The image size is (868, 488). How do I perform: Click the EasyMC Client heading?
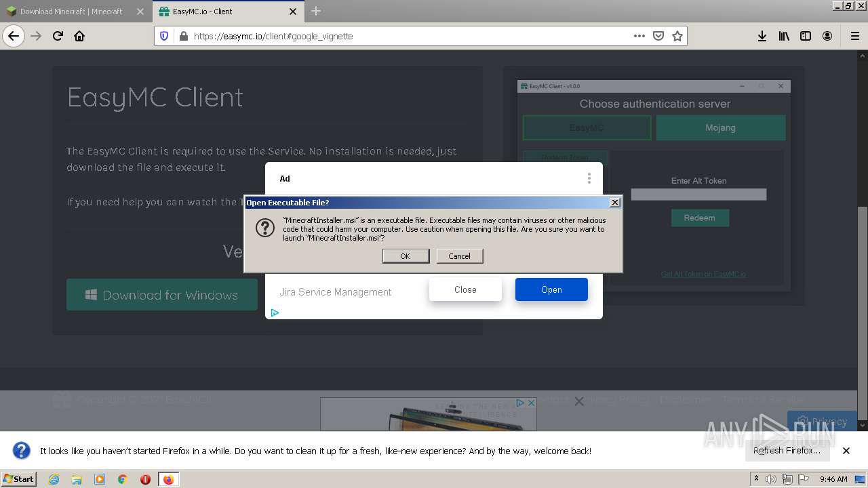point(155,98)
